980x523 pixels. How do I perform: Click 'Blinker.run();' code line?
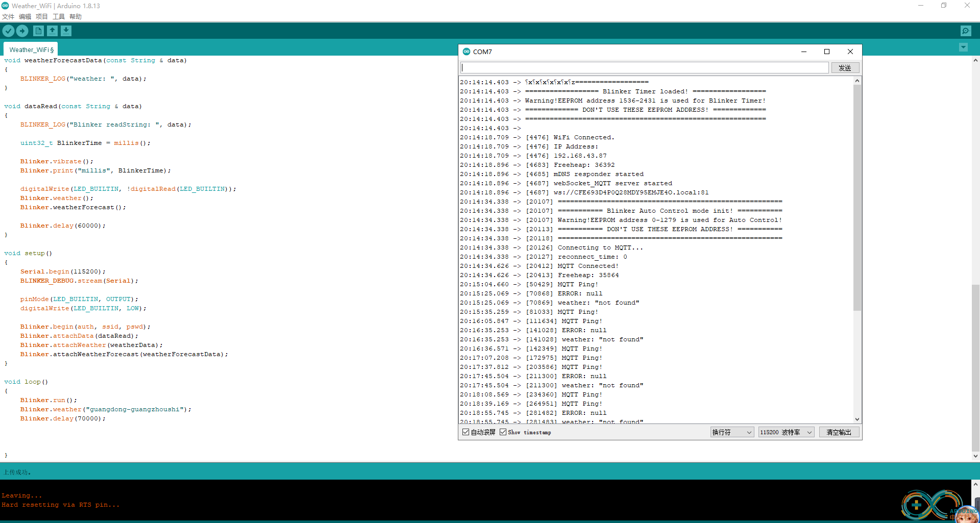48,400
